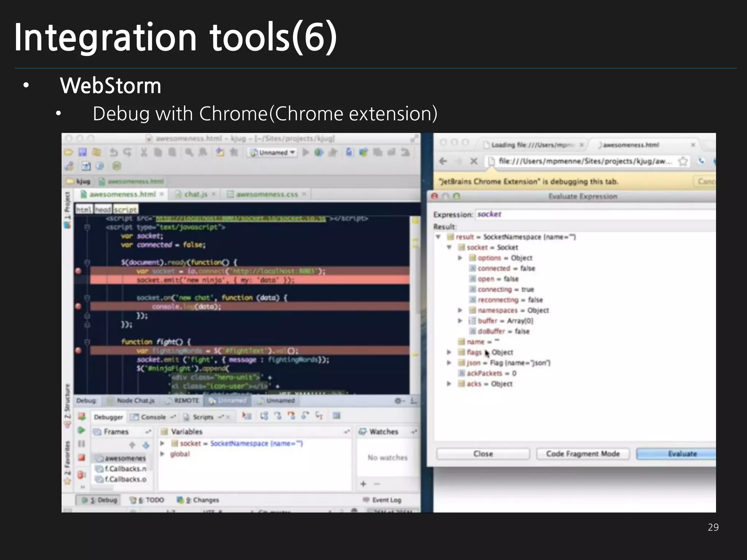Toggle breakpoint on fightingWords line
This screenshot has width=747, height=560.
(78, 350)
